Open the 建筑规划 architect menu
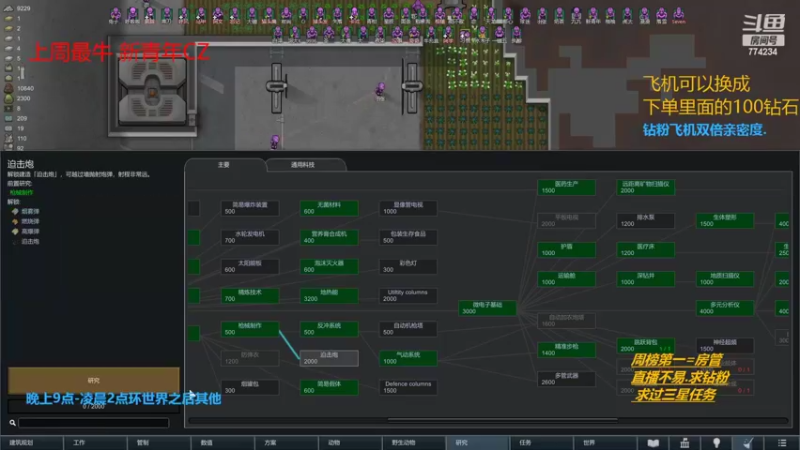The image size is (800, 450). point(32,443)
